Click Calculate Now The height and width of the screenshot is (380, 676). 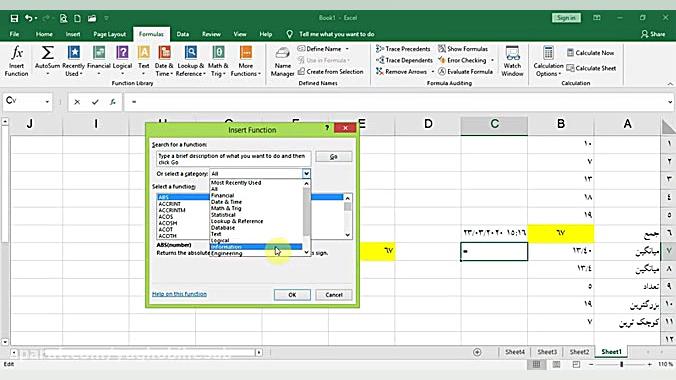pyautogui.click(x=590, y=53)
